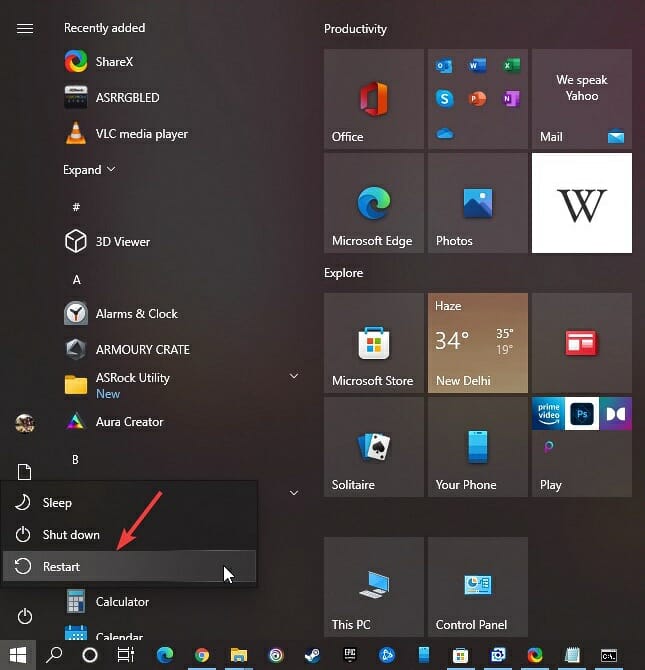Open the Microsoft Store tile
Screen dimensions: 645x670
[x=374, y=343]
